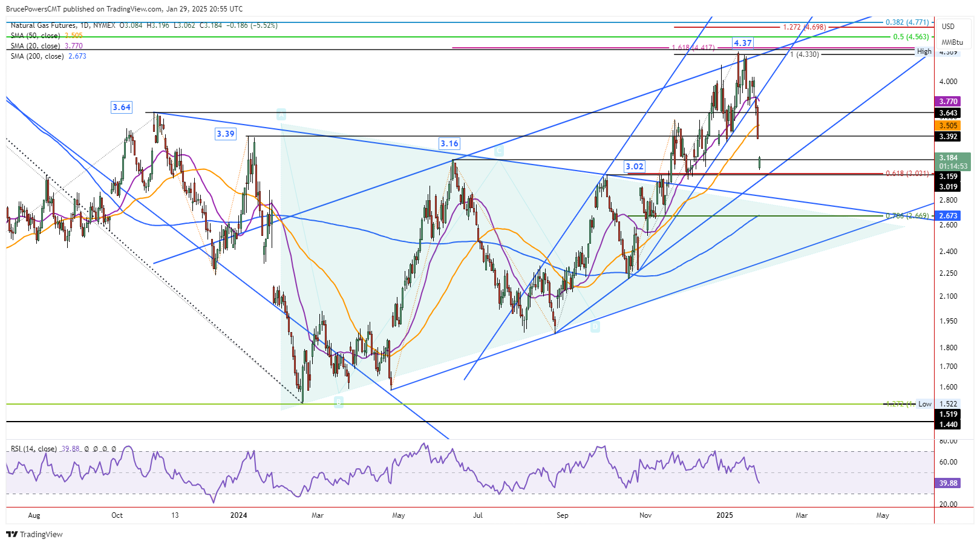The height and width of the screenshot is (545, 980).
Task: Click the Jul label on time axis
Action: pyautogui.click(x=478, y=515)
